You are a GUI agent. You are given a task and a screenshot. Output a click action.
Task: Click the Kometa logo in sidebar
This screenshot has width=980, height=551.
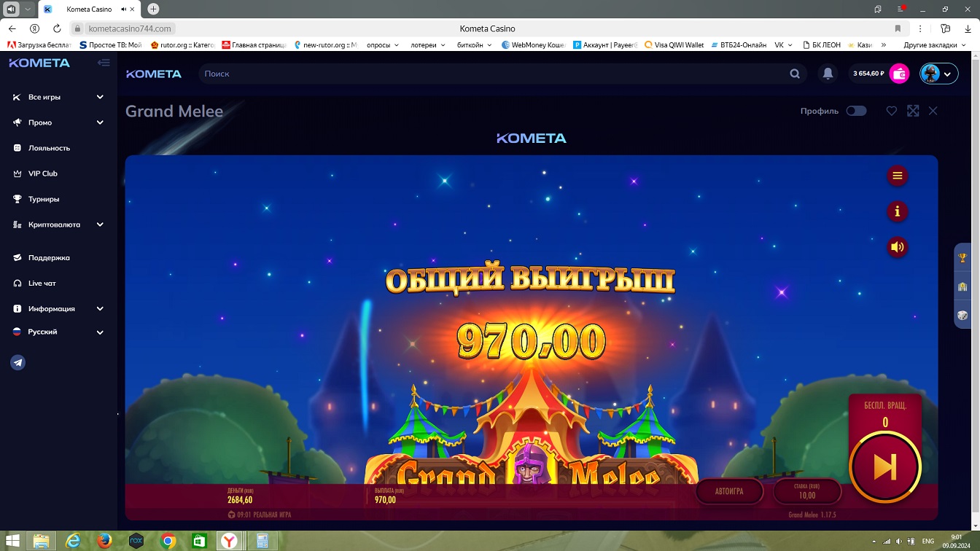(39, 63)
